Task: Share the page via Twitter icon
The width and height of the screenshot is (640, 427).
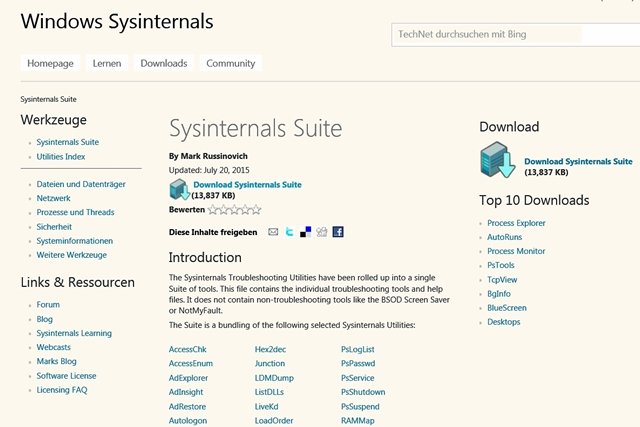Action: coord(289,232)
